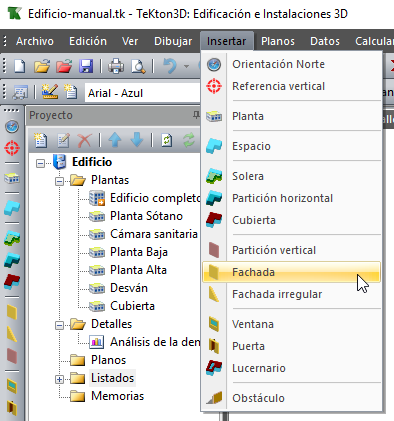Click the green sync arrows icon in Proyecto panel

tap(189, 140)
